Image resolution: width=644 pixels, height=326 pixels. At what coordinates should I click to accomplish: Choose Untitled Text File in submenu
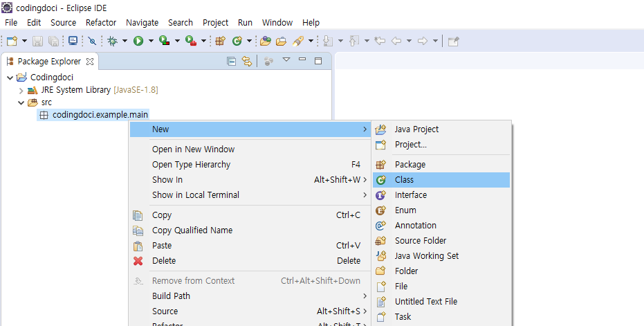pyautogui.click(x=441, y=302)
